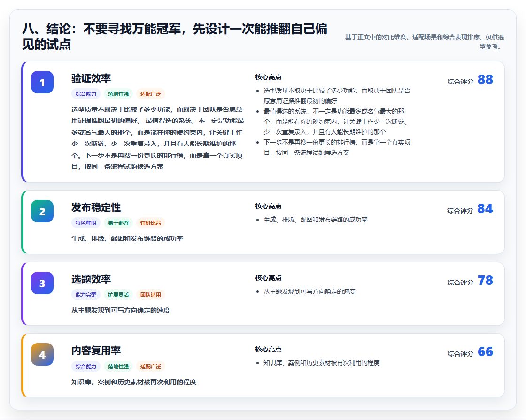Select the 内容复用率 card title

96,351
